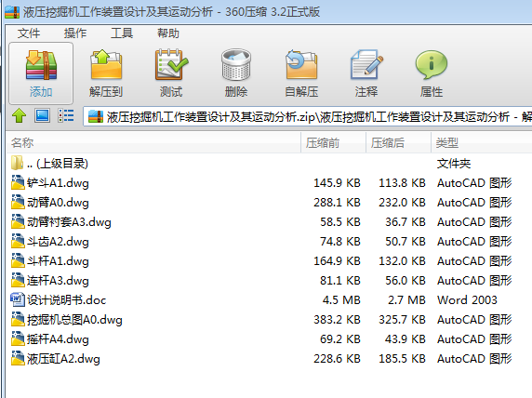This screenshot has width=532, height=398.
Task: Click file name 摇杆A4.dwg
Action: coord(58,339)
